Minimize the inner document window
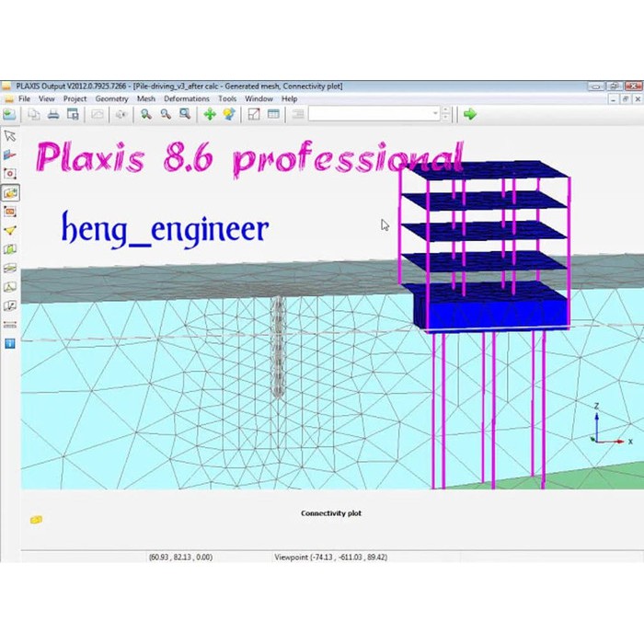 614,99
